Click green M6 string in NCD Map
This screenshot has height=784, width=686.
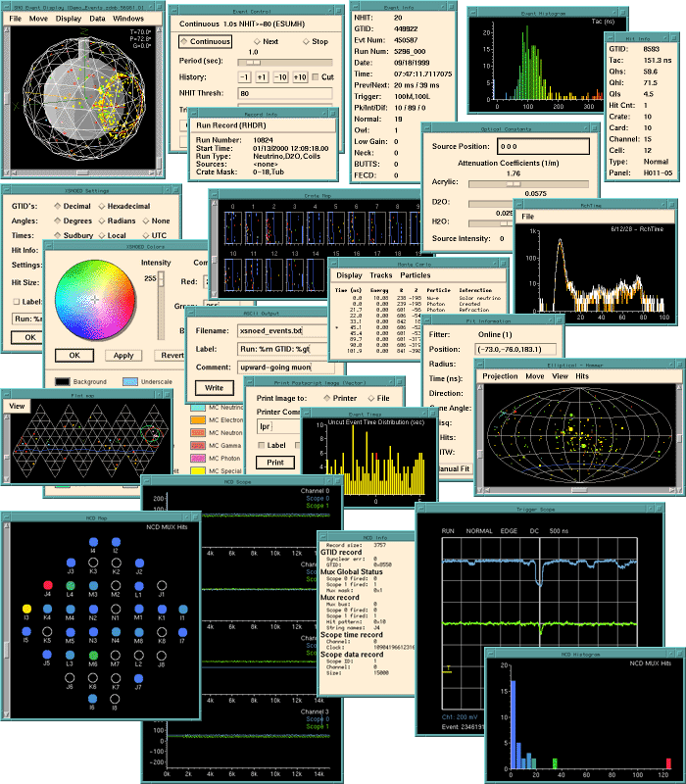[x=93, y=655]
